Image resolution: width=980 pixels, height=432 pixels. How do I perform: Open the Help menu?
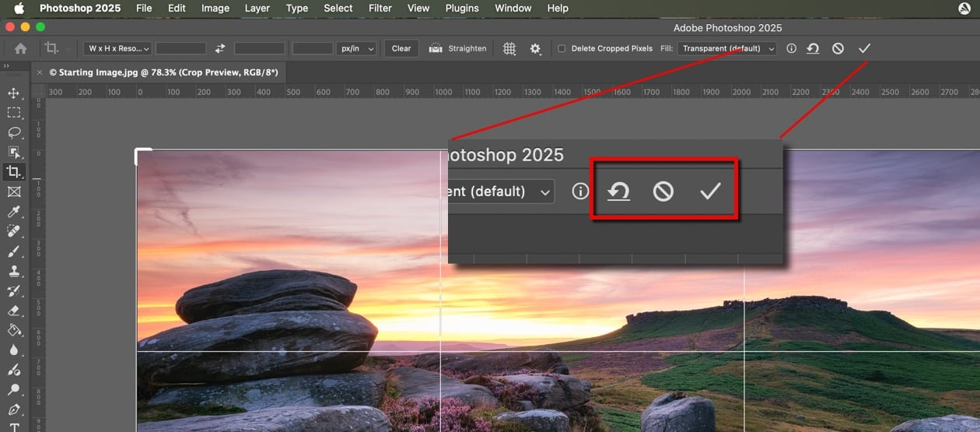point(558,9)
